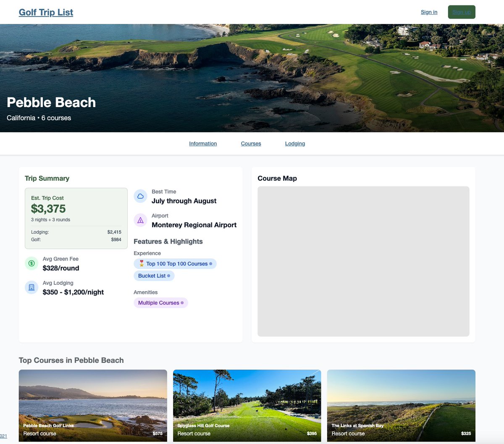Click the cloud icon beside Best Time
This screenshot has width=504, height=444.
point(140,196)
